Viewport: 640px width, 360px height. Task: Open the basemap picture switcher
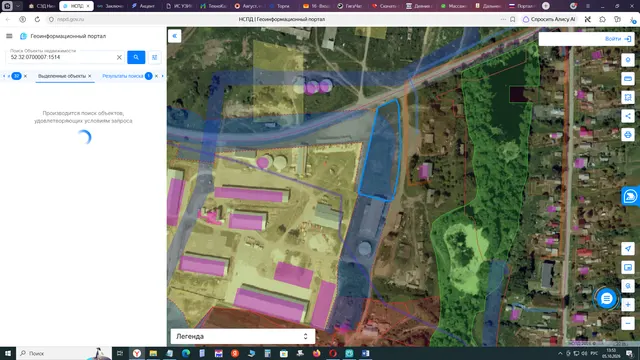tap(628, 267)
